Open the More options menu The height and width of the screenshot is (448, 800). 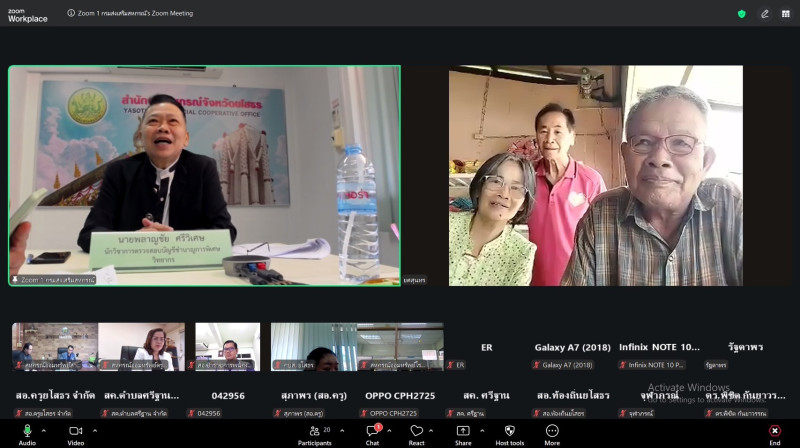click(552, 431)
